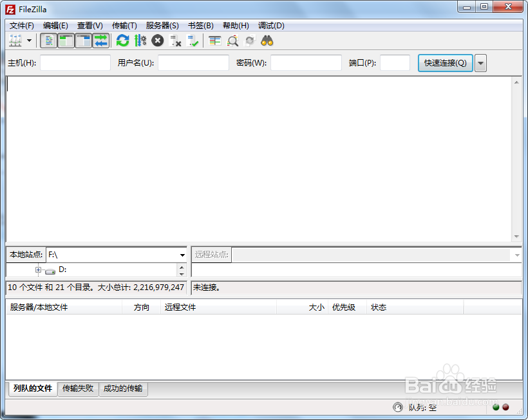Click FileZilla logo in title bar
The height and width of the screenshot is (420, 528).
10,10
